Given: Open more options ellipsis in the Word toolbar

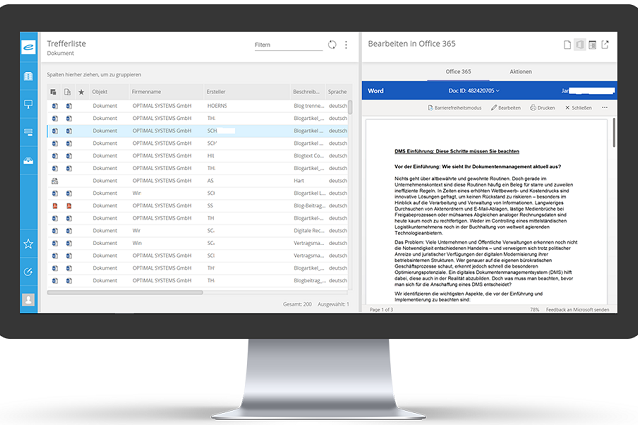Looking at the screenshot, I should pos(605,108).
